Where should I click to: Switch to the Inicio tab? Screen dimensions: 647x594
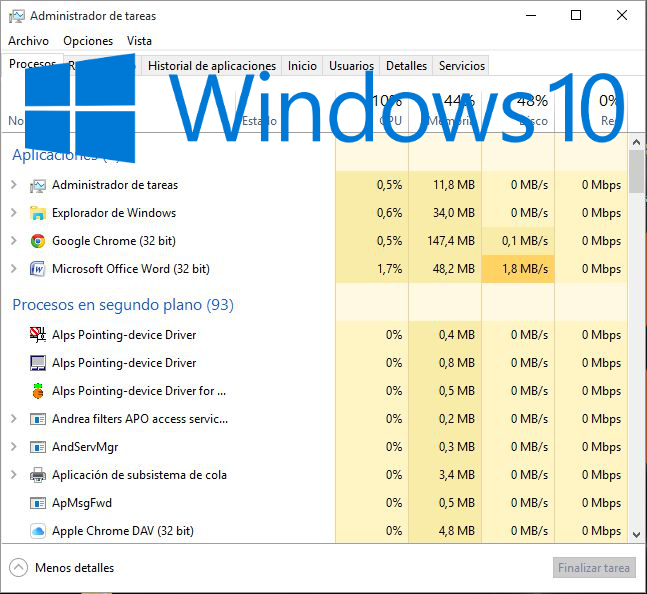tap(302, 66)
